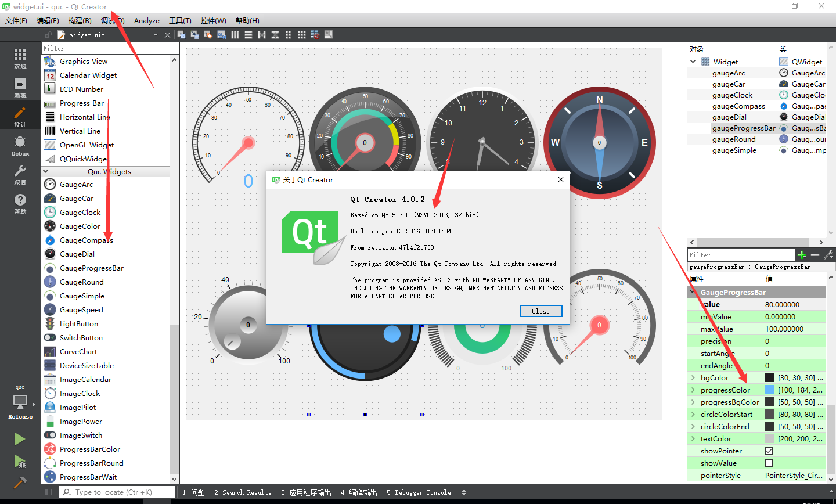
Task: Select the Edit Tab Order toolbar icon
Action: (x=221, y=35)
